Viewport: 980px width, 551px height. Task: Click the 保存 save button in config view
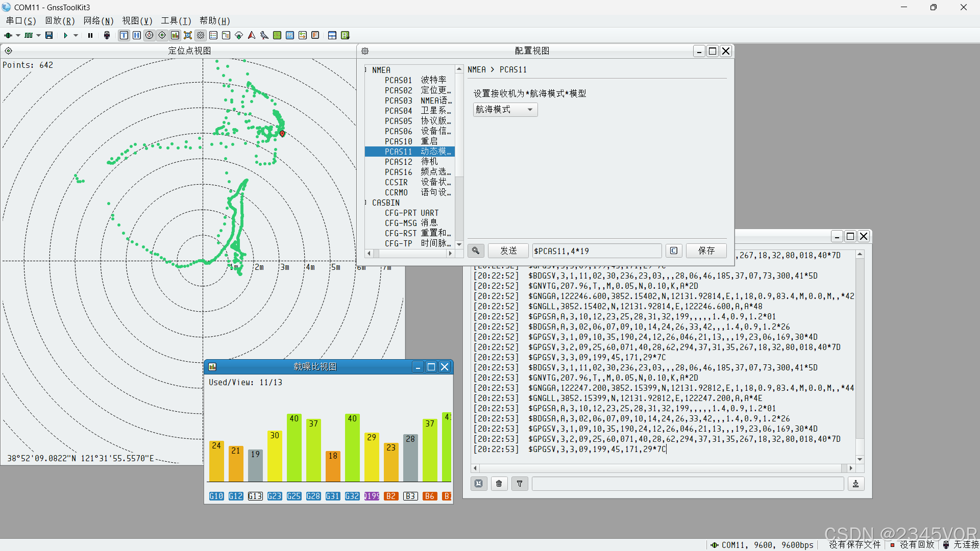click(706, 251)
